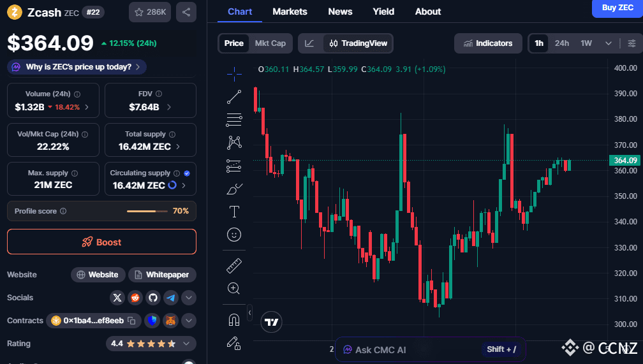Screen dimensions: 643x364
Task: Open the Chart tab
Action: pos(240,12)
